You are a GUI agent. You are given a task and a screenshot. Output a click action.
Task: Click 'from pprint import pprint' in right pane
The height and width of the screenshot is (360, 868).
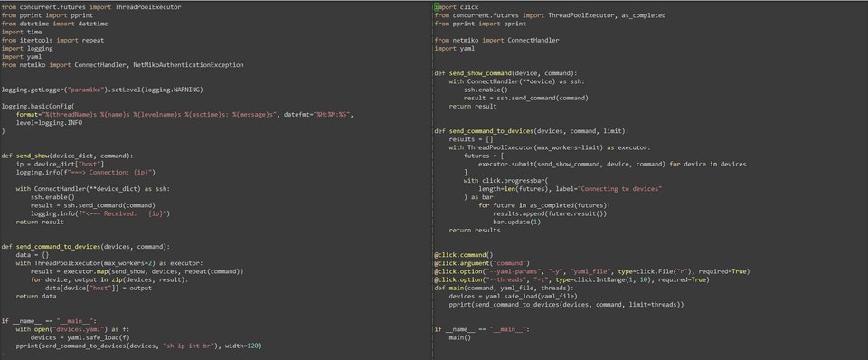pos(480,24)
